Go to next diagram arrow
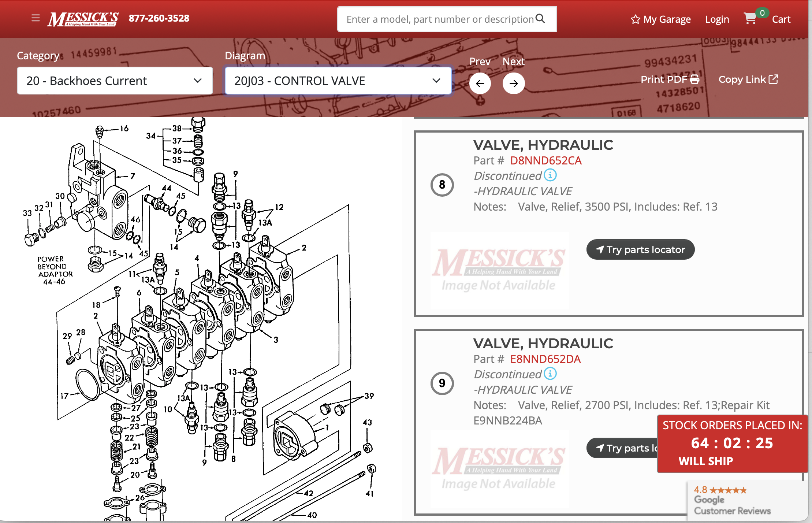The width and height of the screenshot is (812, 523). point(514,84)
